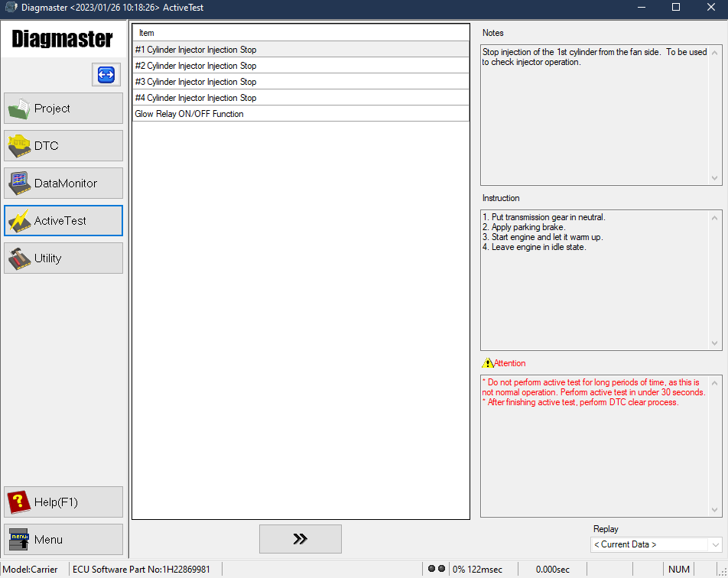Select #4 Cylinder Injector Injection Stop
This screenshot has width=728, height=578.
301,98
